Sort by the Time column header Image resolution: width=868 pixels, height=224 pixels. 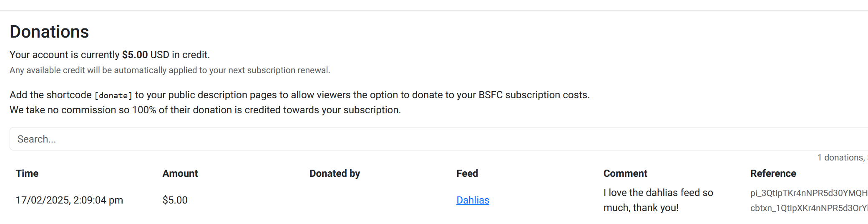(27, 173)
